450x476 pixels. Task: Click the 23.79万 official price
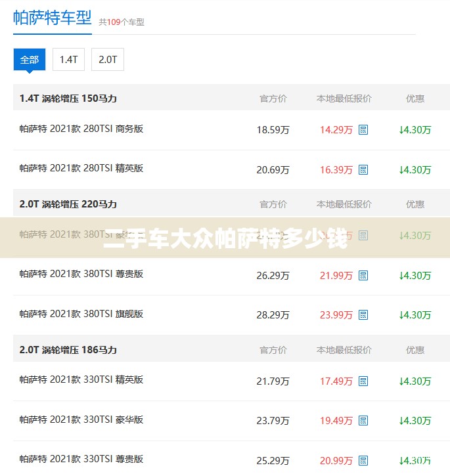273,420
